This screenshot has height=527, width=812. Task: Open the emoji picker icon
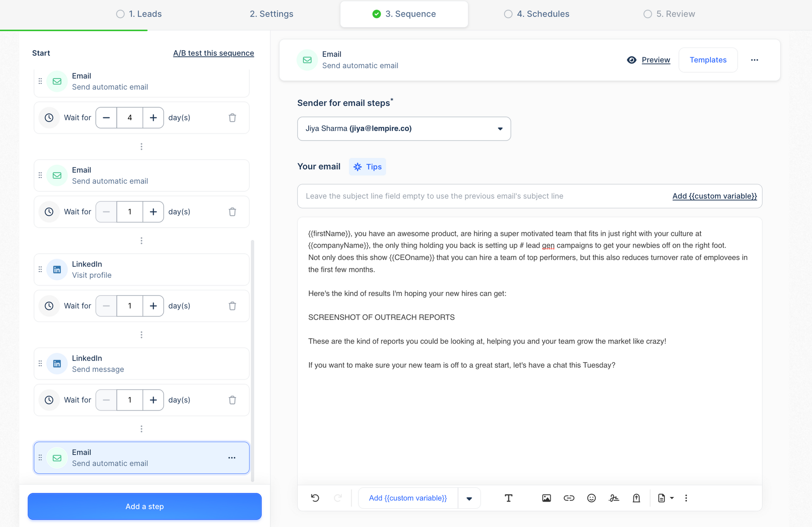point(592,498)
